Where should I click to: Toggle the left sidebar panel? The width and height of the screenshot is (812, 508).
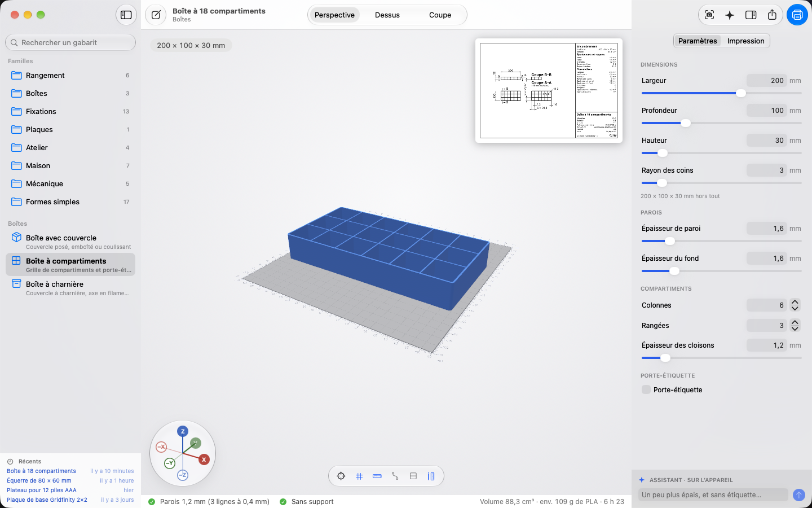click(126, 15)
